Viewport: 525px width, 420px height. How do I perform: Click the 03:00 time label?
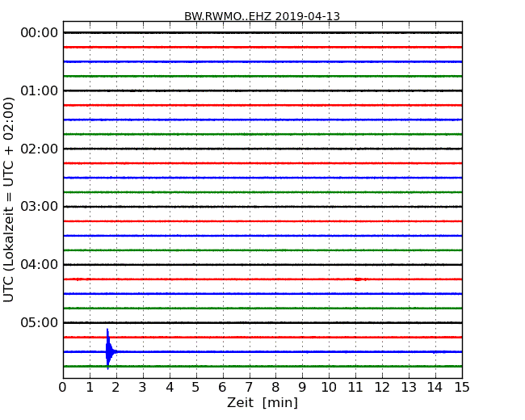tap(40, 206)
